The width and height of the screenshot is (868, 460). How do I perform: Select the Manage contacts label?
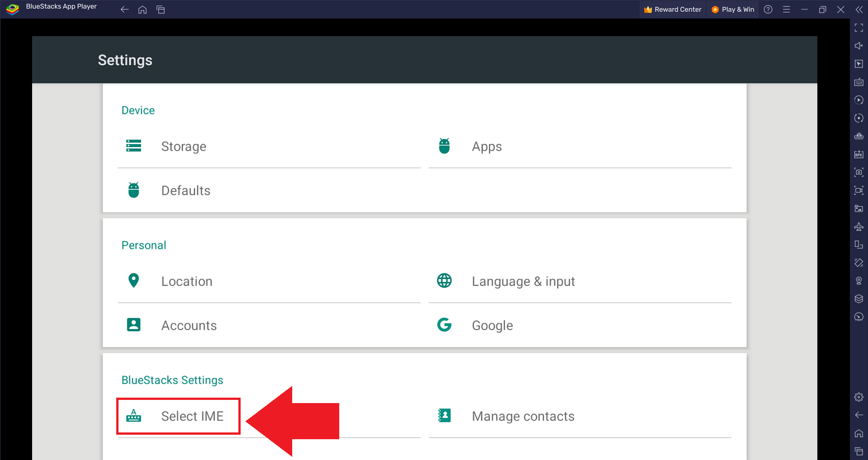pos(523,416)
